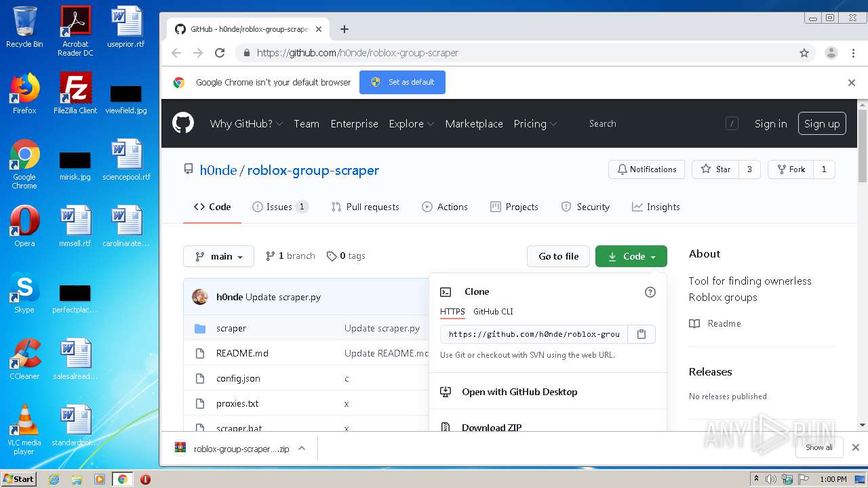Screen dimensions: 868x488
Task: Switch to the Issues tab
Action: [x=280, y=207]
